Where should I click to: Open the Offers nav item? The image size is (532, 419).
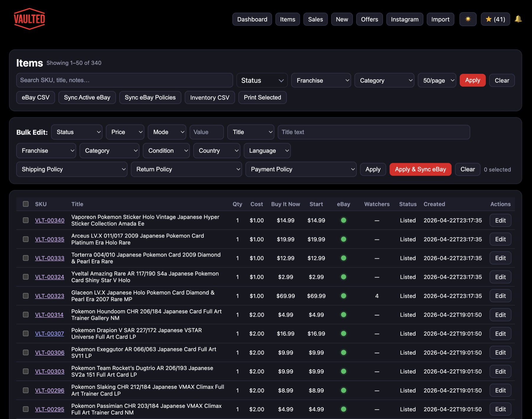369,19
